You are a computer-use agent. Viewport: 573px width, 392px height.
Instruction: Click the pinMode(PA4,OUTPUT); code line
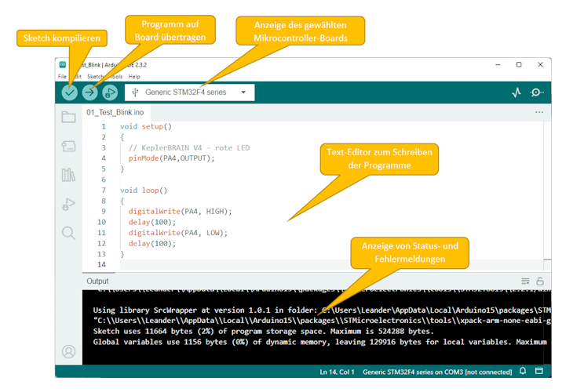tap(171, 158)
